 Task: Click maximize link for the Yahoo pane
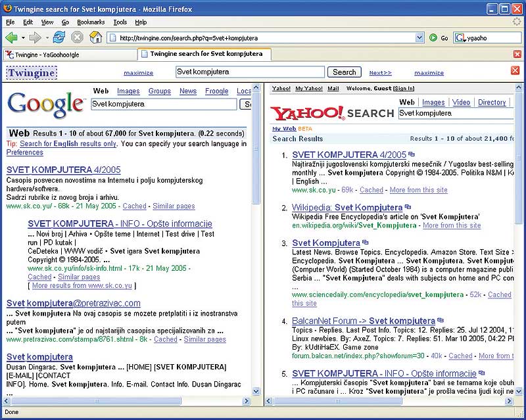click(x=429, y=73)
